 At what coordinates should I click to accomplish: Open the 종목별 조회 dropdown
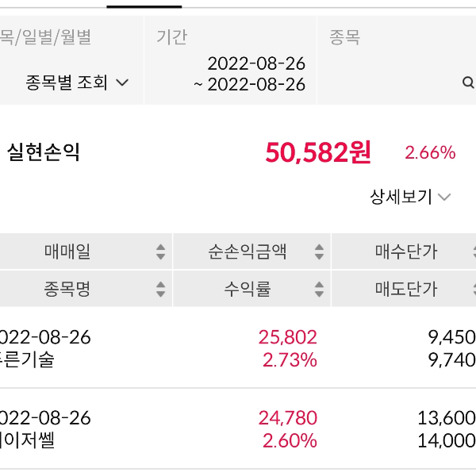[x=77, y=83]
